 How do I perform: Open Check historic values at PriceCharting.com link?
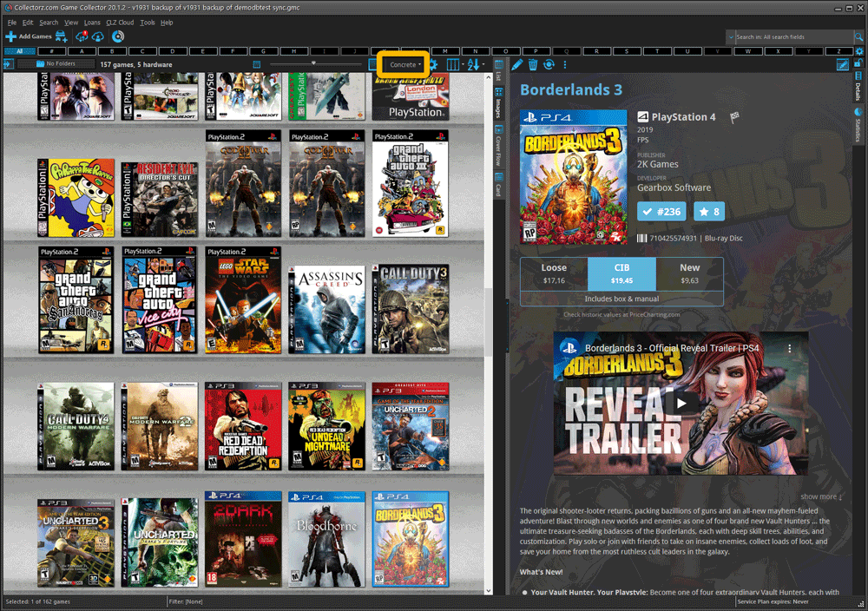point(621,314)
